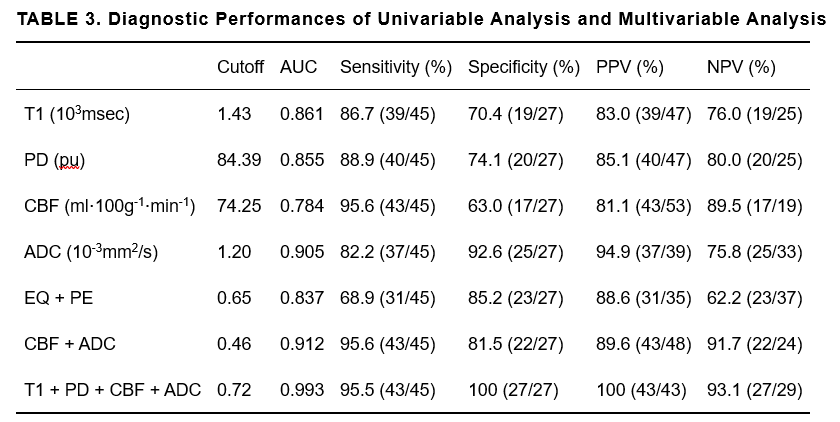This screenshot has width=840, height=422.
Task: Click the NPV (%) column header
Action: click(x=741, y=68)
